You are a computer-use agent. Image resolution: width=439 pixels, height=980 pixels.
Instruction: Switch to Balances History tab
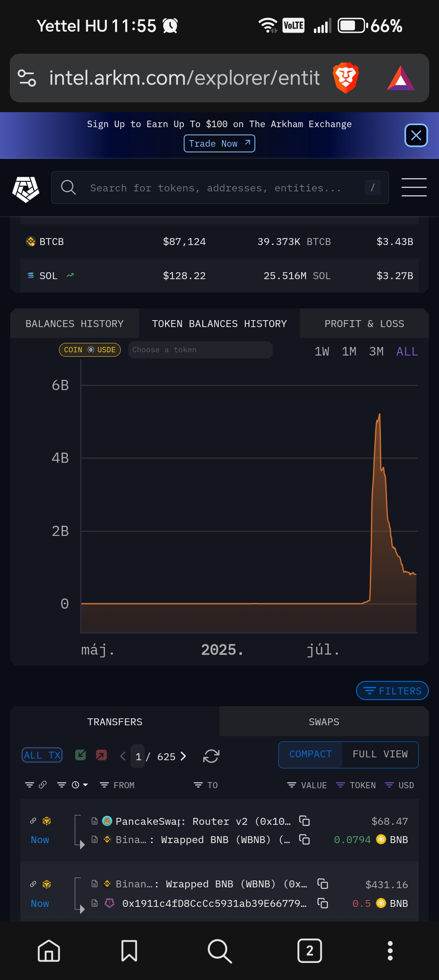click(74, 324)
